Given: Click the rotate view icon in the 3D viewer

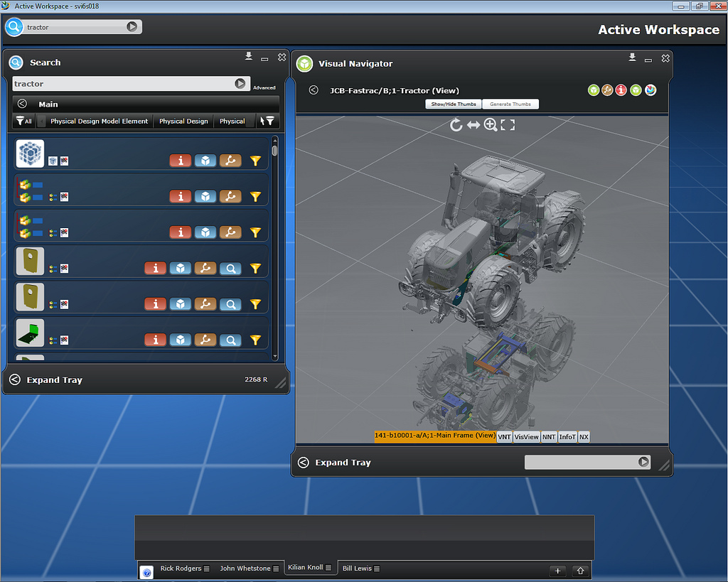Looking at the screenshot, I should pos(456,125).
